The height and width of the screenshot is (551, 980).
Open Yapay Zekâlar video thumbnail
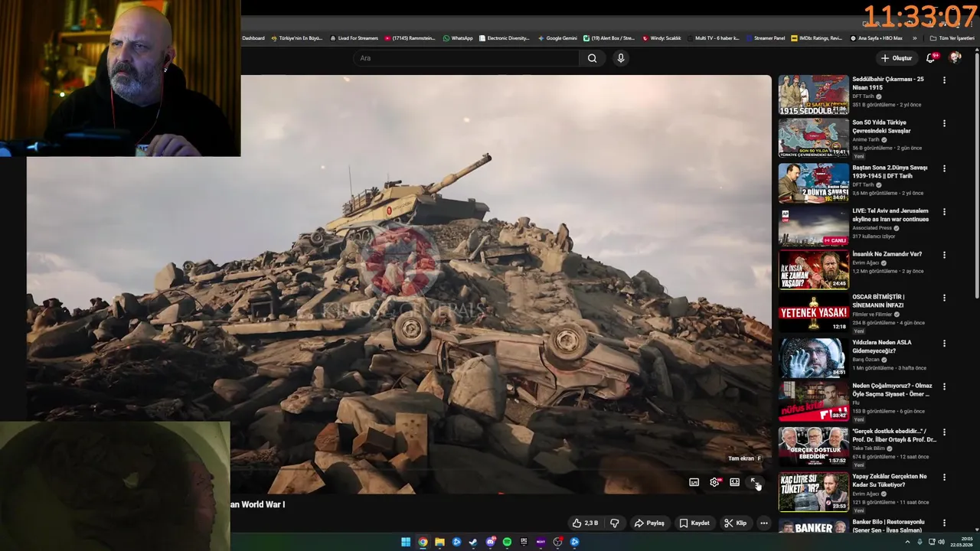click(x=814, y=491)
